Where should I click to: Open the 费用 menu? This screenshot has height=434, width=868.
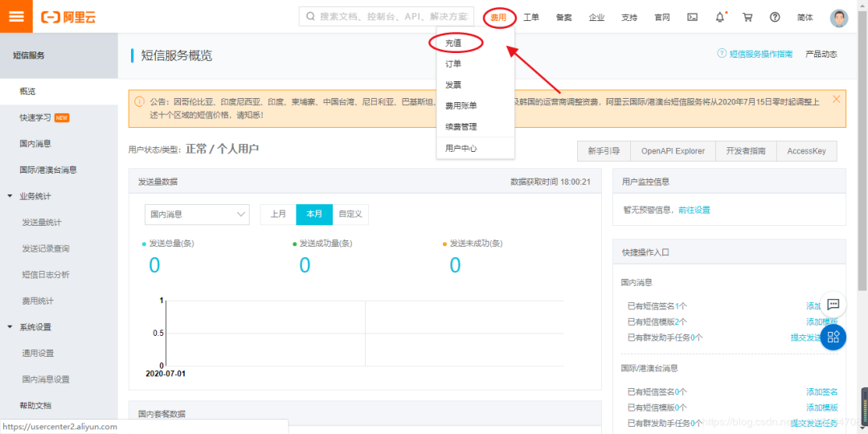point(498,17)
